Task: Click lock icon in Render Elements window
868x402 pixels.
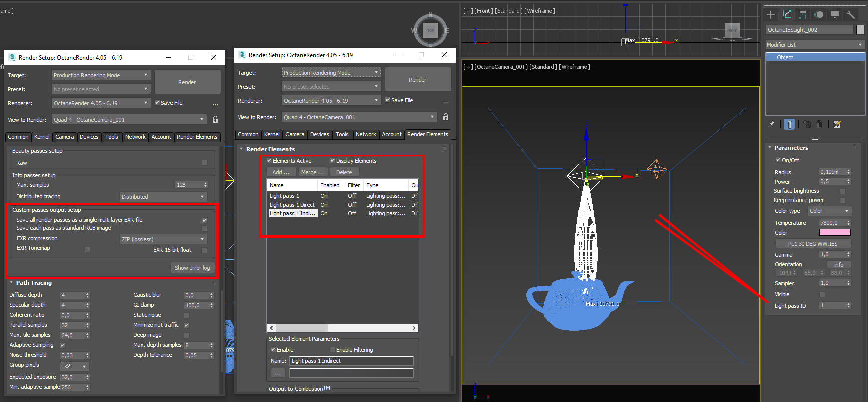Action: click(446, 117)
